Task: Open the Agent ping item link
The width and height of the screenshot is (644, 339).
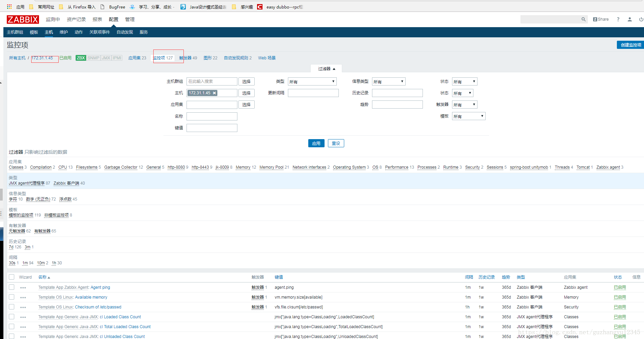Action: (100, 287)
